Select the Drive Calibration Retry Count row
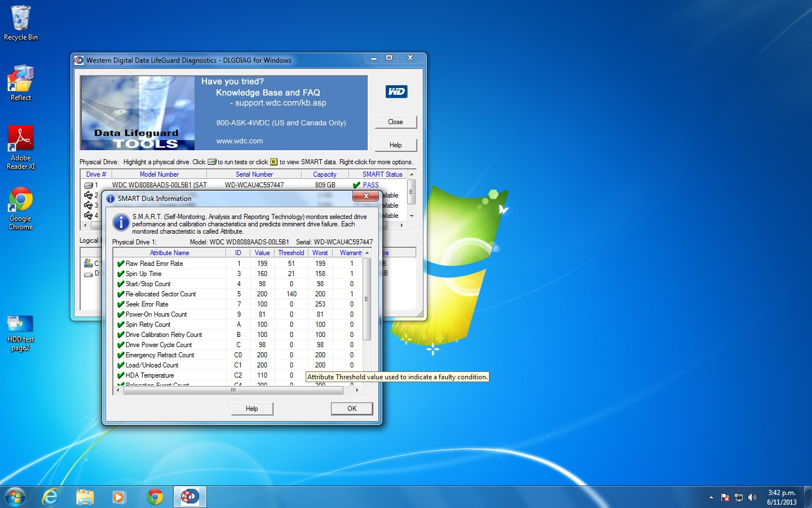The width and height of the screenshot is (812, 508). (238, 335)
